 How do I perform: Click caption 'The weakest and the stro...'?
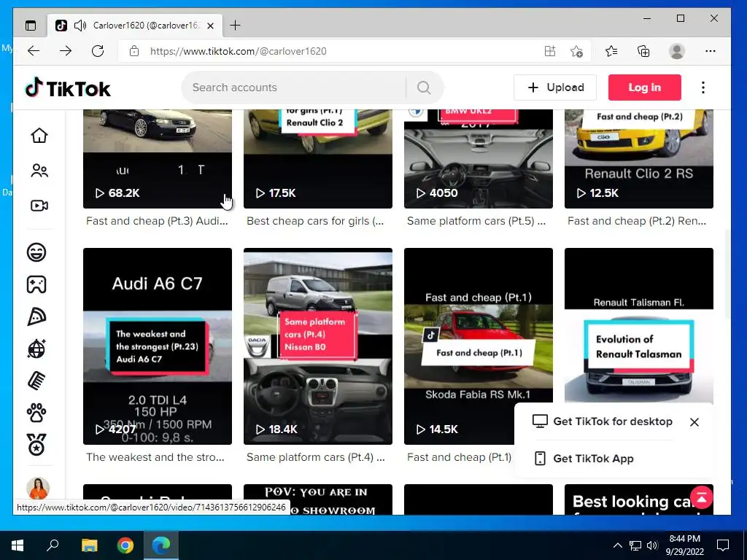pos(155,457)
